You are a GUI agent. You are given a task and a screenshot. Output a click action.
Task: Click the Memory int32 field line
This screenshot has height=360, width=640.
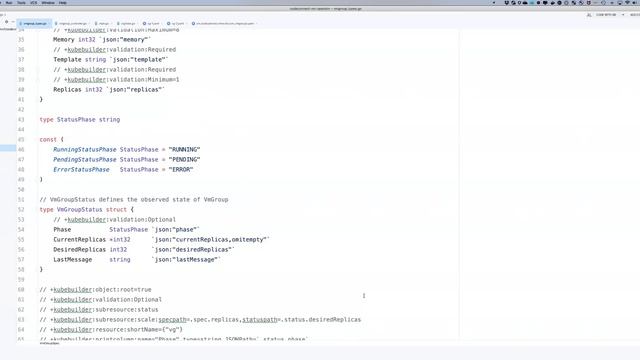(102, 40)
